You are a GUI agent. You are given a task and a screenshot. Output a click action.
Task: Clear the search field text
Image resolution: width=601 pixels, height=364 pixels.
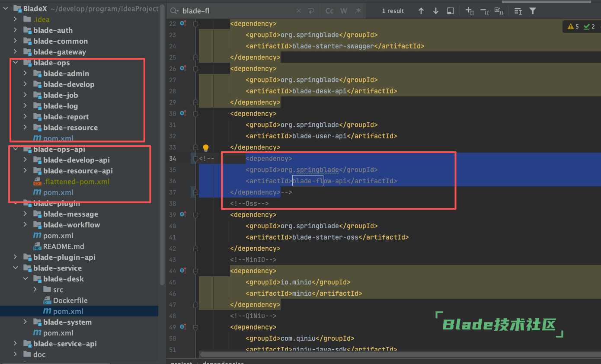299,11
